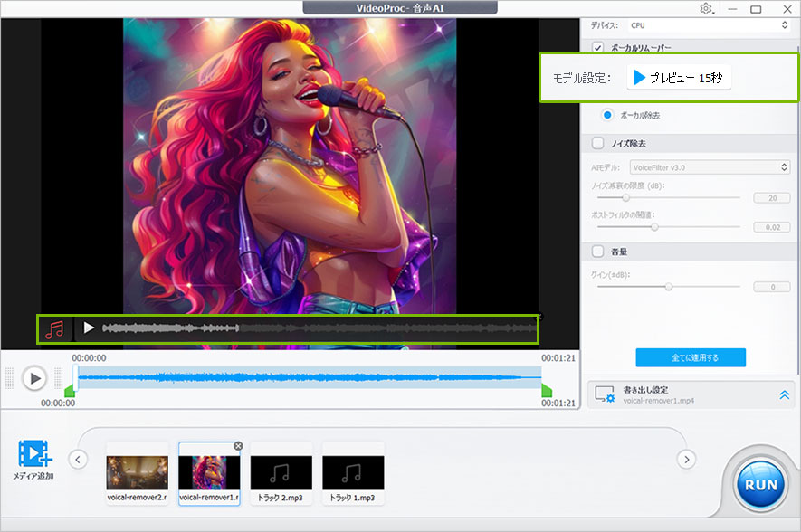Expand the 書き出し設定 panel chevron
This screenshot has width=801, height=532.
click(x=784, y=394)
